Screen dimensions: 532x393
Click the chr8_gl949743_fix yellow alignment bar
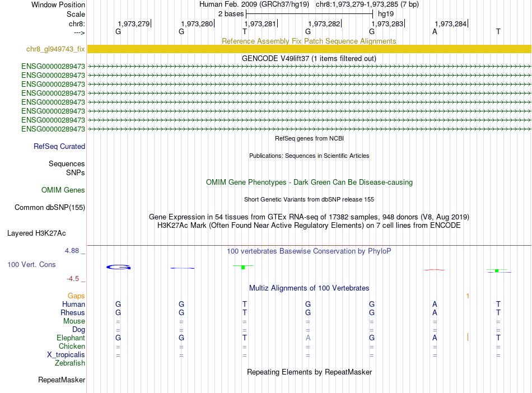309,49
